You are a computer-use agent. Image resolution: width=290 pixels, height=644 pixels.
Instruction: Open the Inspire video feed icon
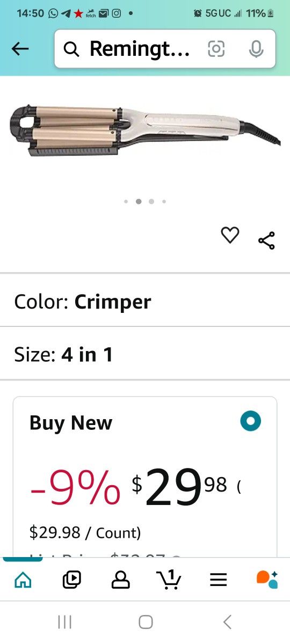click(x=71, y=580)
